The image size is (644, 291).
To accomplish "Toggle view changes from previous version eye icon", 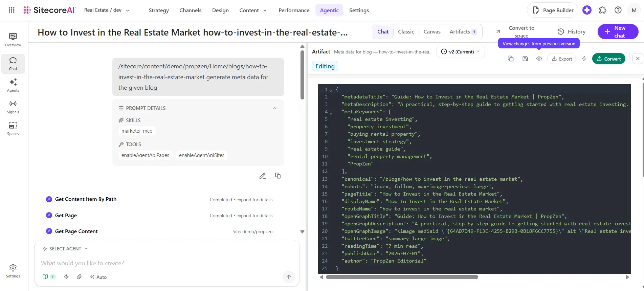I will click(539, 59).
